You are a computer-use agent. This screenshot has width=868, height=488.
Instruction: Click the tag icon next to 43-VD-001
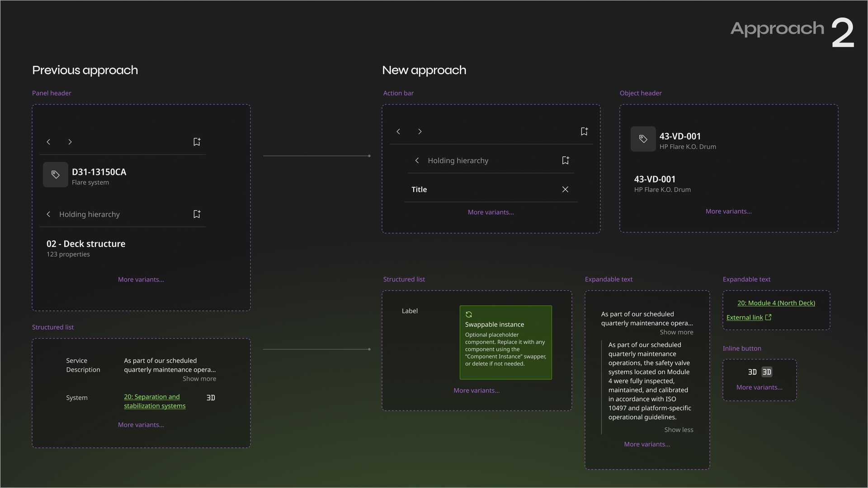pyautogui.click(x=643, y=139)
